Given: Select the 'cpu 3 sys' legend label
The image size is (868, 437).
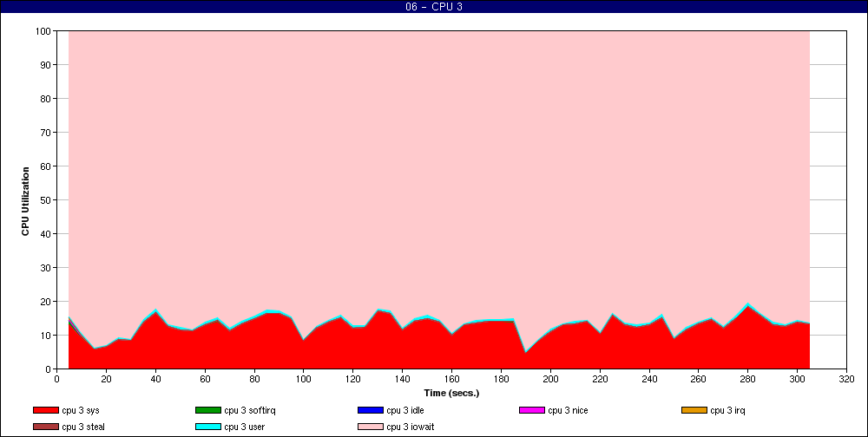Looking at the screenshot, I should (x=81, y=410).
